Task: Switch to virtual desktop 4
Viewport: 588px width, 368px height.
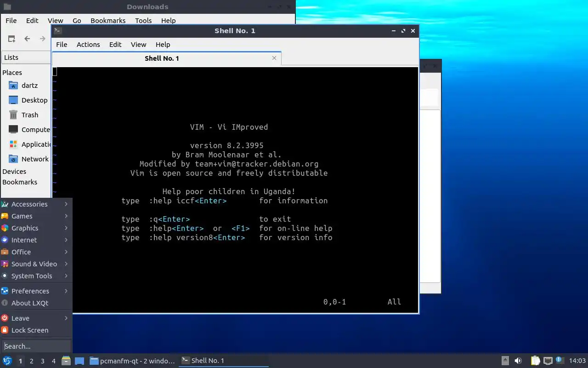Action: pos(53,361)
